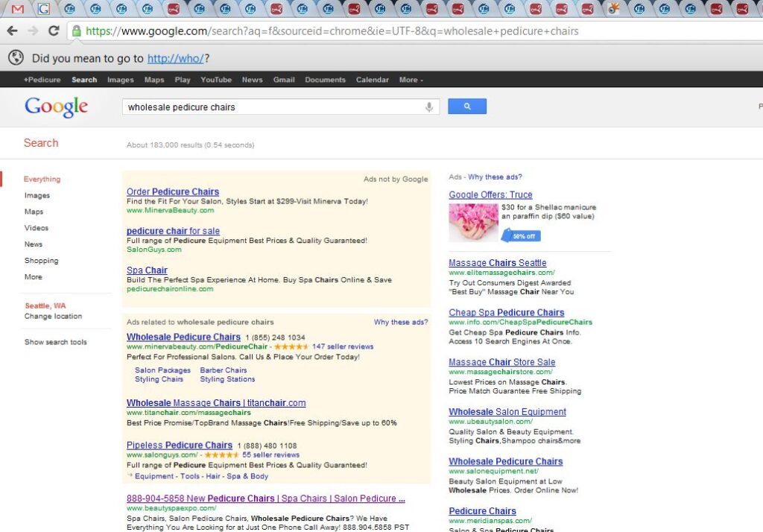
Task: Open YouTube in the top bar
Action: coord(215,80)
